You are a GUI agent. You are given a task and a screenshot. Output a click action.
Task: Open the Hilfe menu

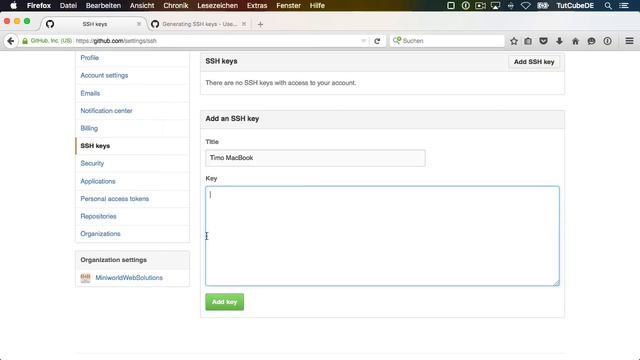[x=317, y=5]
